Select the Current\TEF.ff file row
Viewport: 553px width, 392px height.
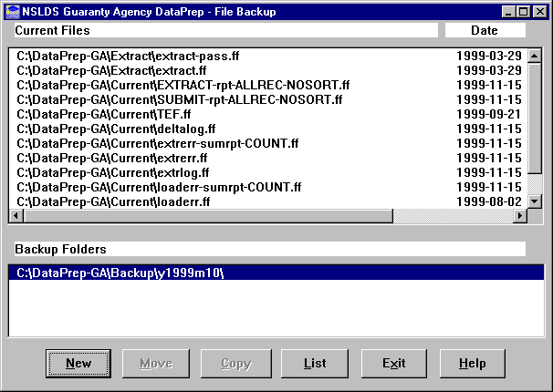[x=268, y=114]
